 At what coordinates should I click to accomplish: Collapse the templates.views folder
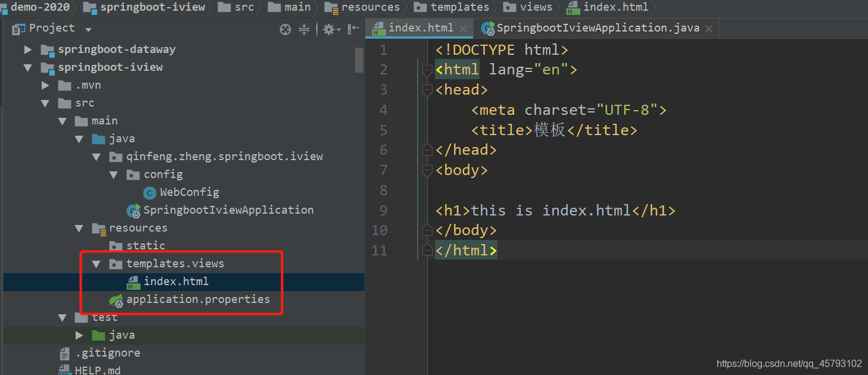[x=97, y=264]
